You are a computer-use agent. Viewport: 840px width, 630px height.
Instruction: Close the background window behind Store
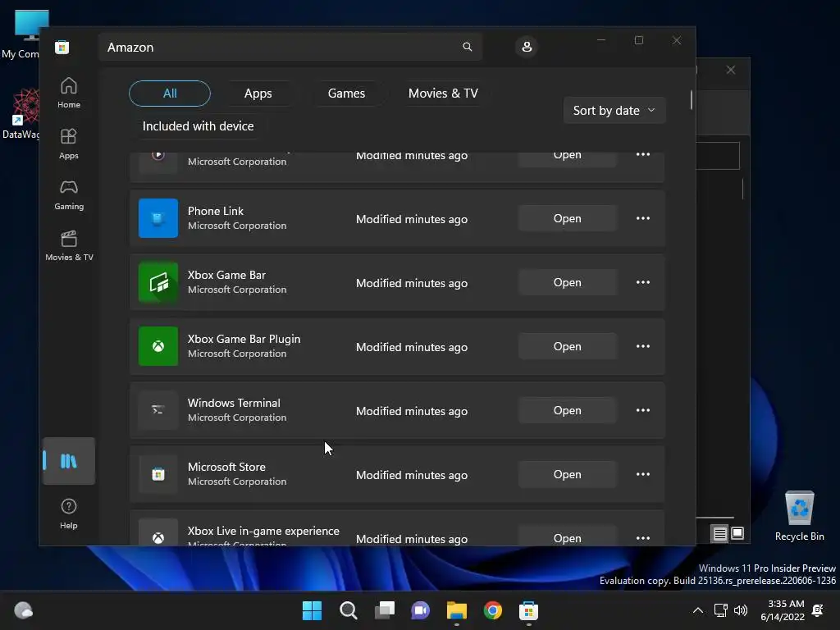[x=731, y=70]
